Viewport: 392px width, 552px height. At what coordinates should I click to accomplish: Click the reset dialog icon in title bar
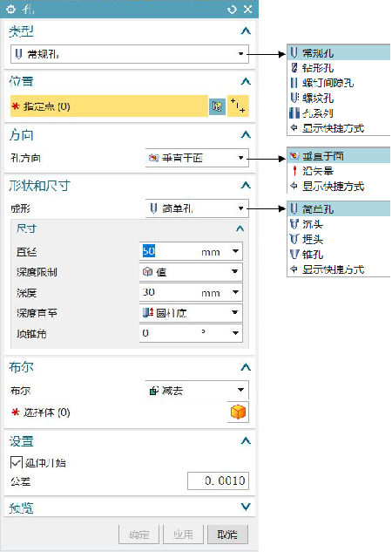232,10
